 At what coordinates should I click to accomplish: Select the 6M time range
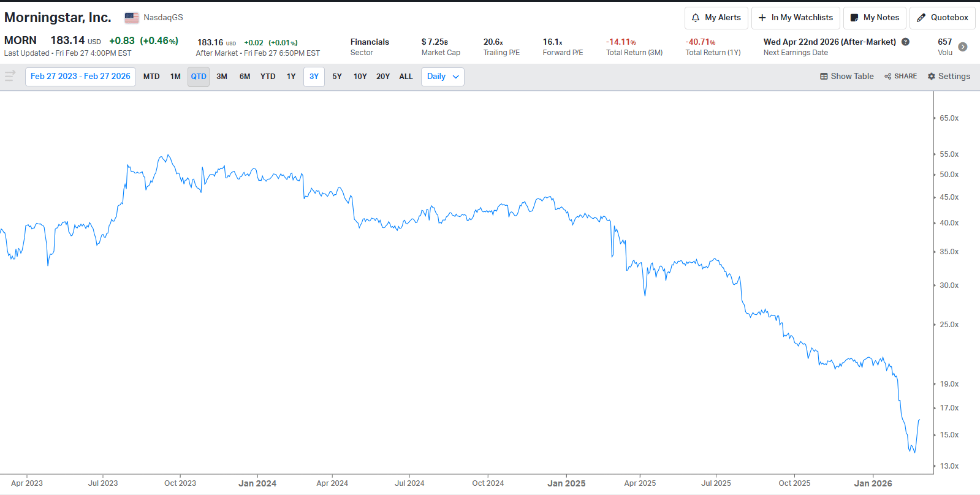tap(245, 77)
